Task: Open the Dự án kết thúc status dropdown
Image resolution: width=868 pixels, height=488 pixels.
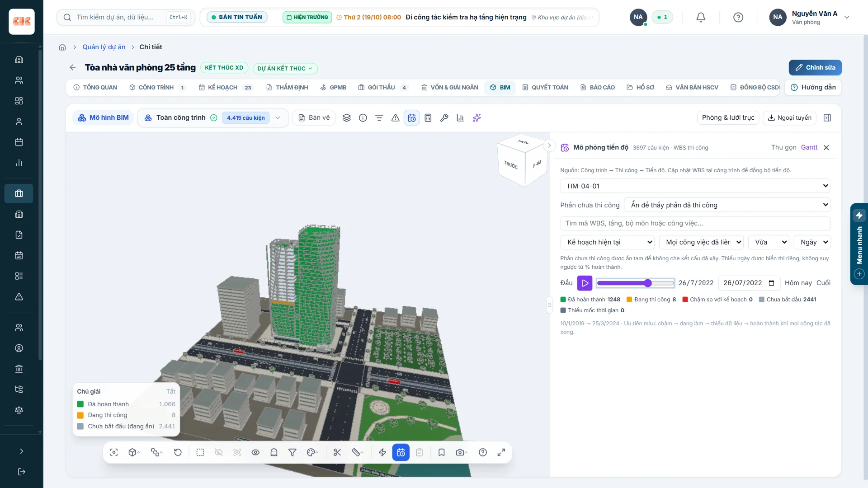Action: (285, 68)
